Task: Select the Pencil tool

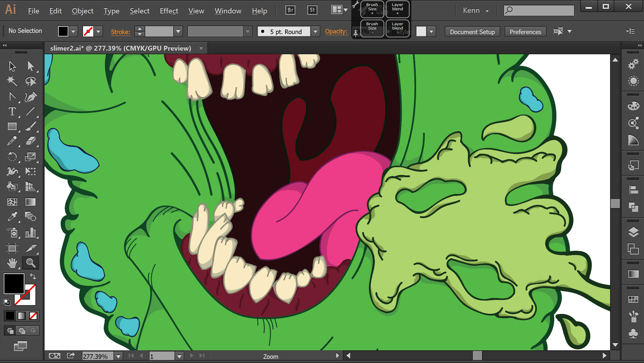Action: (12, 141)
